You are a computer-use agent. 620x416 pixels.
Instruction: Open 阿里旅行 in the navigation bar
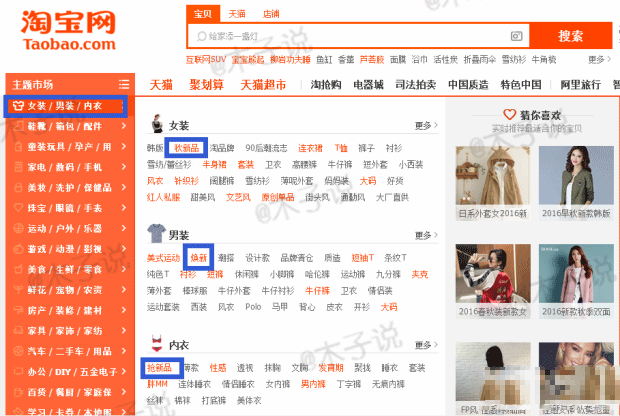click(580, 85)
